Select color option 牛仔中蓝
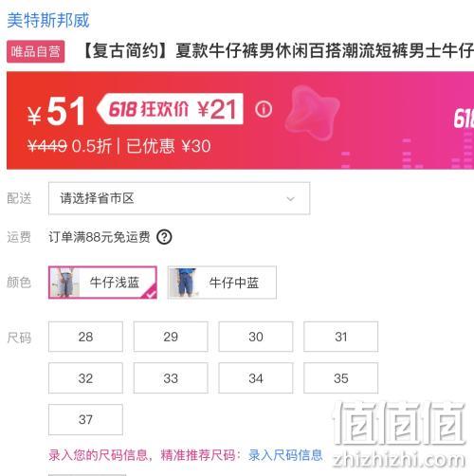Viewport: 474px width, 476px height. 222,283
